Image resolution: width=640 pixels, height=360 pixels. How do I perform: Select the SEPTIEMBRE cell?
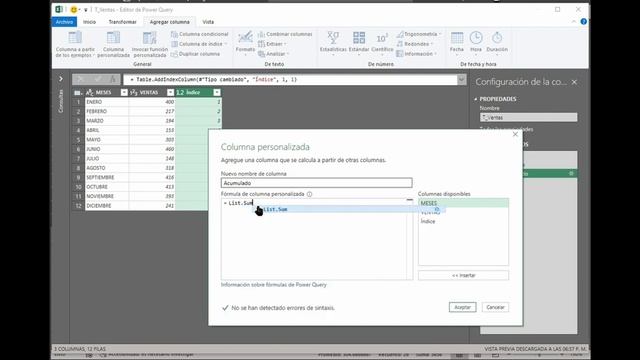click(x=107, y=178)
